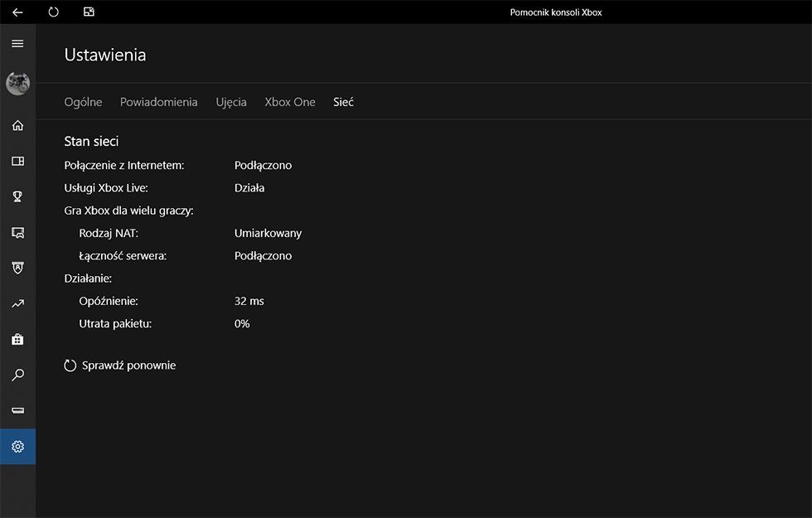This screenshot has height=518, width=812.
Task: Switch to the Ogólne tab
Action: tap(83, 102)
